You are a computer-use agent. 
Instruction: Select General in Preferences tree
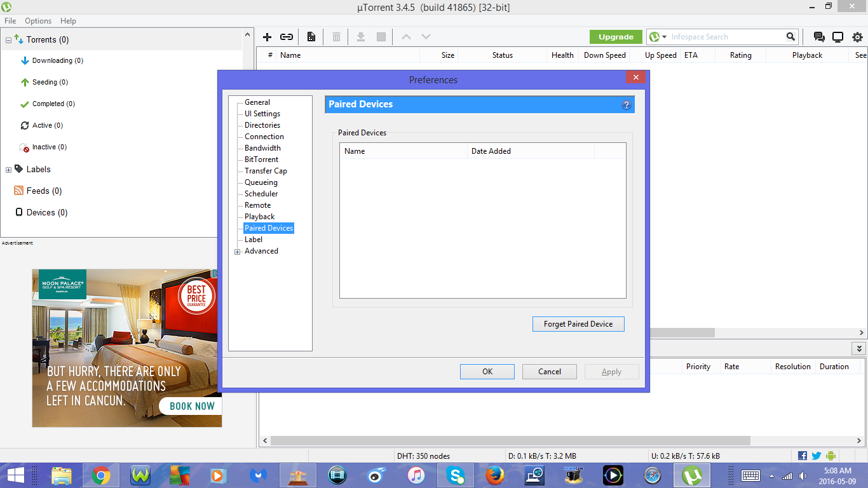point(257,102)
